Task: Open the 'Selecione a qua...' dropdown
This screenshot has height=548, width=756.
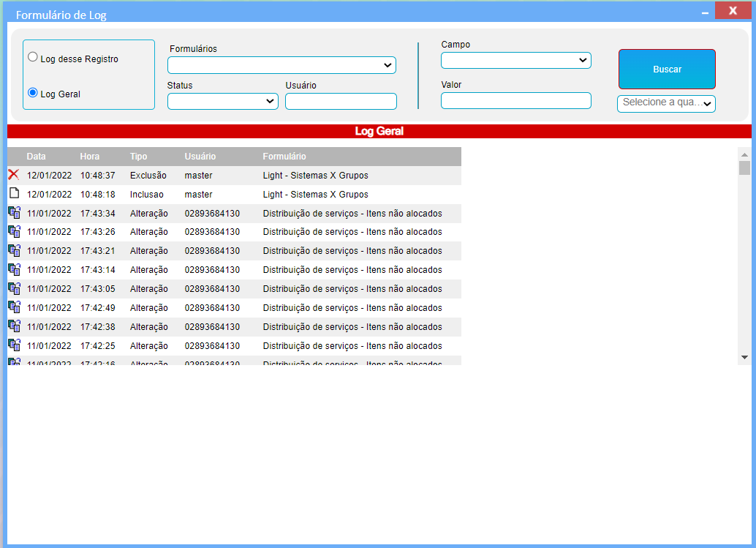Action: [666, 103]
